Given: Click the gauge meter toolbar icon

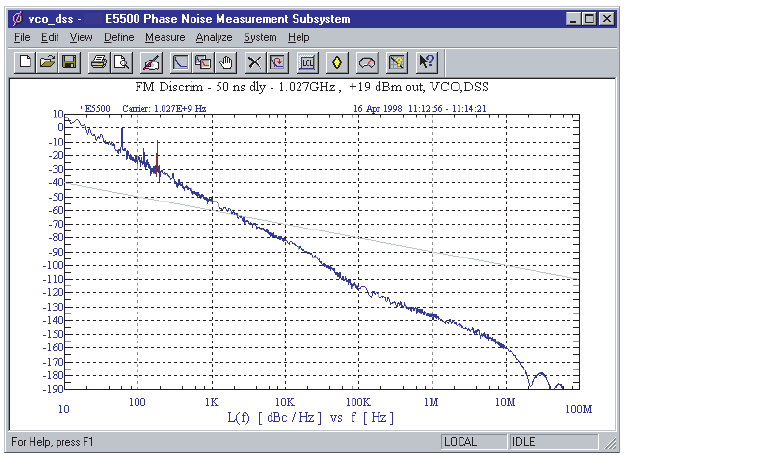Looking at the screenshot, I should pos(368,62).
